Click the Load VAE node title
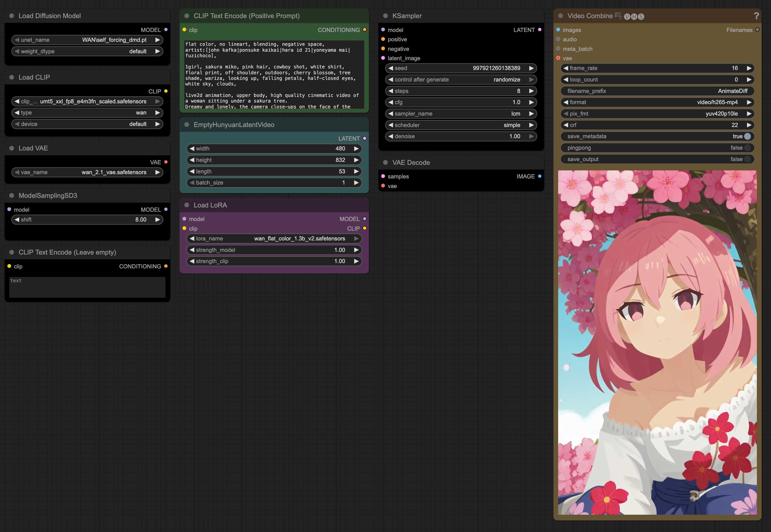The width and height of the screenshot is (771, 532). point(33,148)
